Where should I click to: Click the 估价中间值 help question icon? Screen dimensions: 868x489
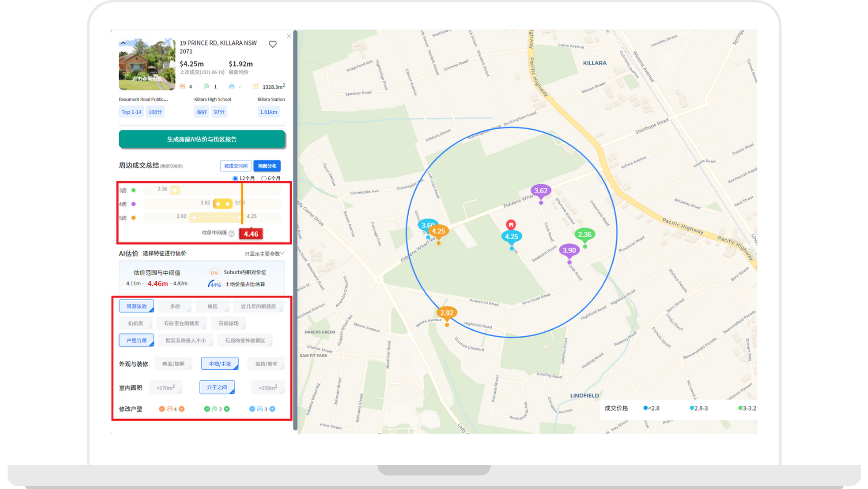(x=231, y=233)
